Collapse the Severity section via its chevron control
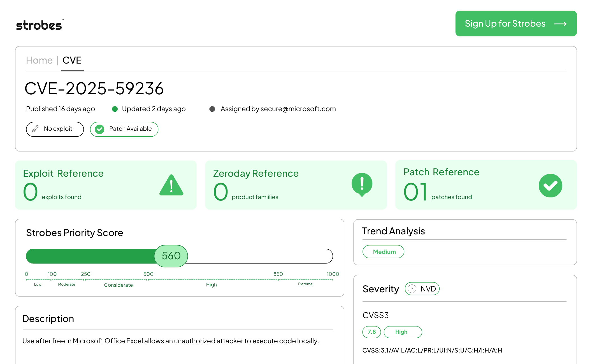 [412, 289]
